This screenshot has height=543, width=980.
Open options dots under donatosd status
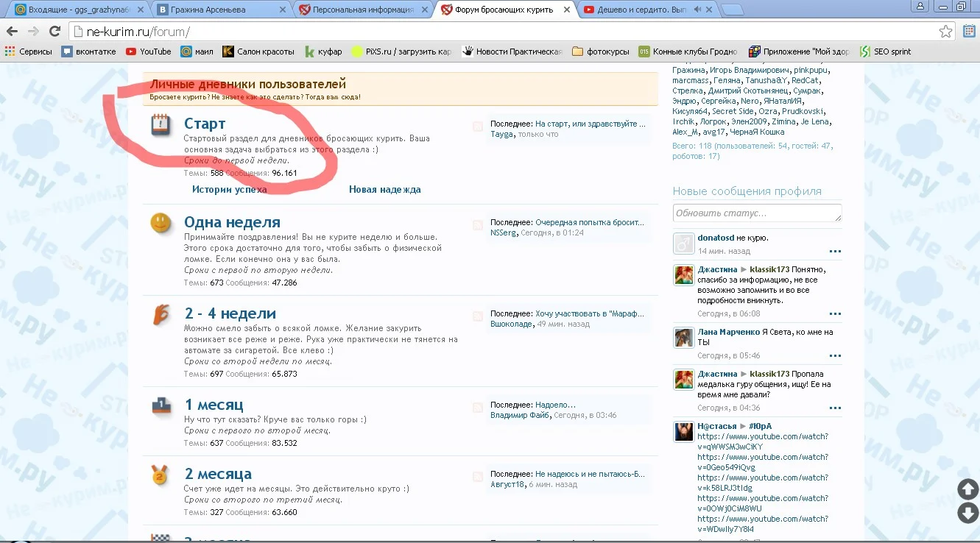coord(835,252)
